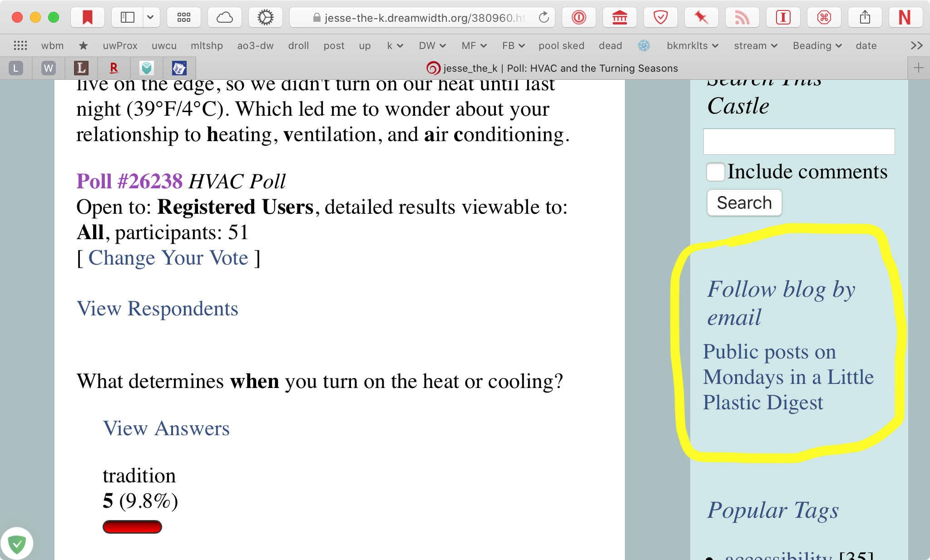The image size is (930, 560).
Task: Open the tab overview grid icon
Action: pos(183,18)
